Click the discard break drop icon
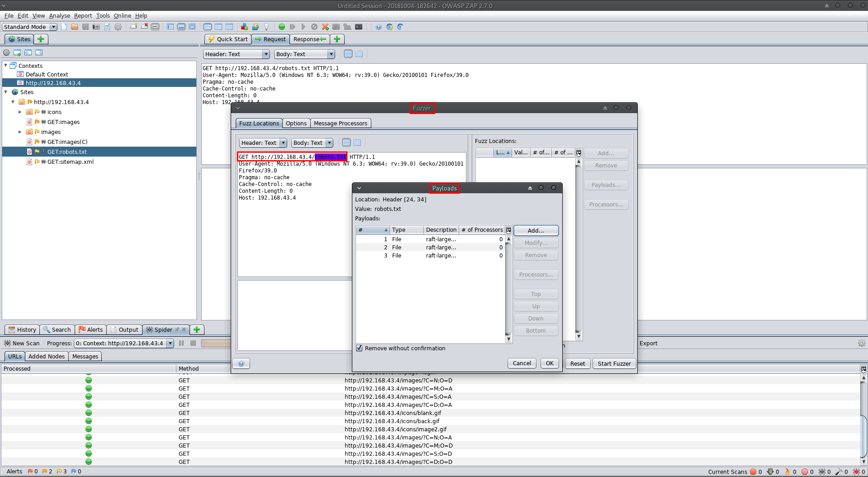The width and height of the screenshot is (868, 477). 314,27
